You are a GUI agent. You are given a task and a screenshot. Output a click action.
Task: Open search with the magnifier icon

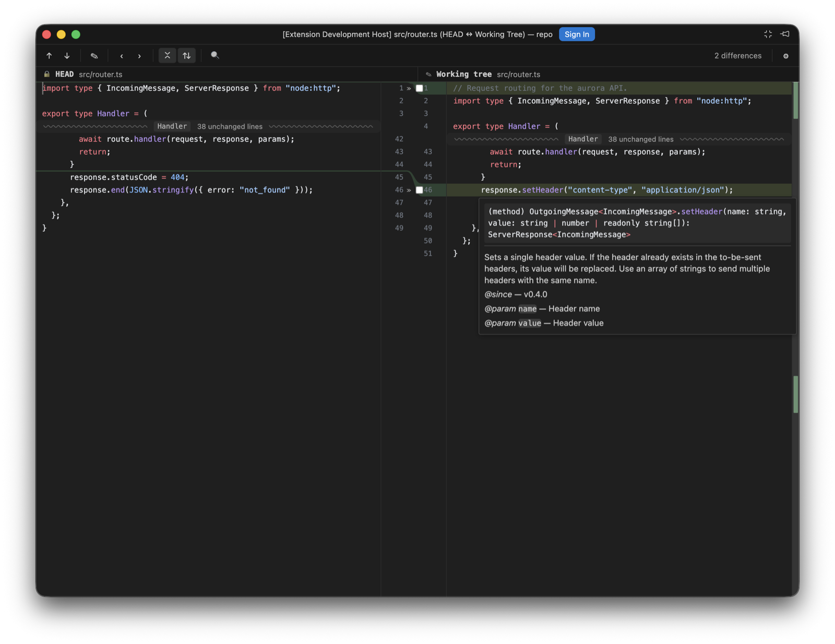click(x=214, y=55)
